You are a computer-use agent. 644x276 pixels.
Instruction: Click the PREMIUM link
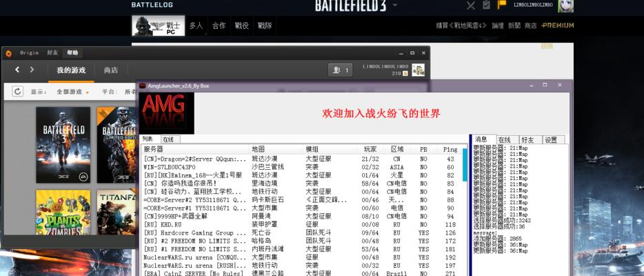(557, 26)
